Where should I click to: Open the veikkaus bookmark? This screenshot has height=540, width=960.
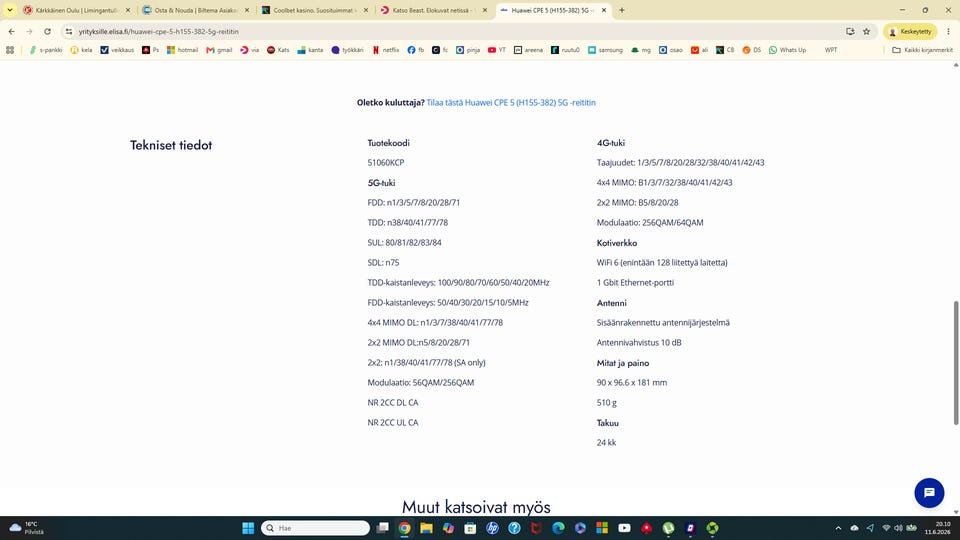tap(117, 50)
